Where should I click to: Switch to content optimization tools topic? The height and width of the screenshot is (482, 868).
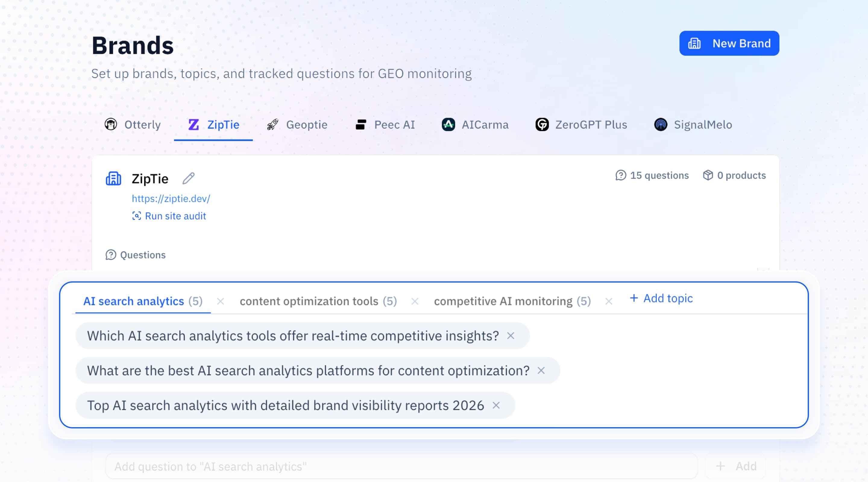tap(319, 301)
